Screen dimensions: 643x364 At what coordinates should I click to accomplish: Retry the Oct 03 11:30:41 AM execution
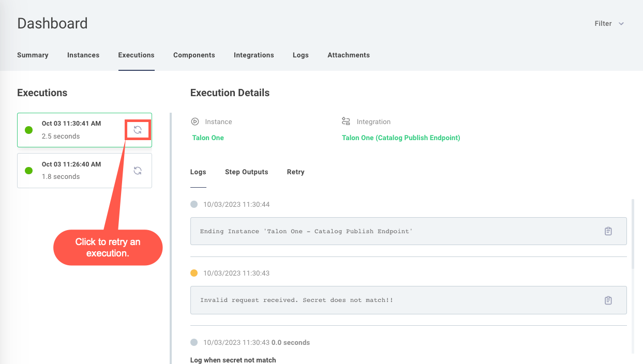[x=138, y=130]
